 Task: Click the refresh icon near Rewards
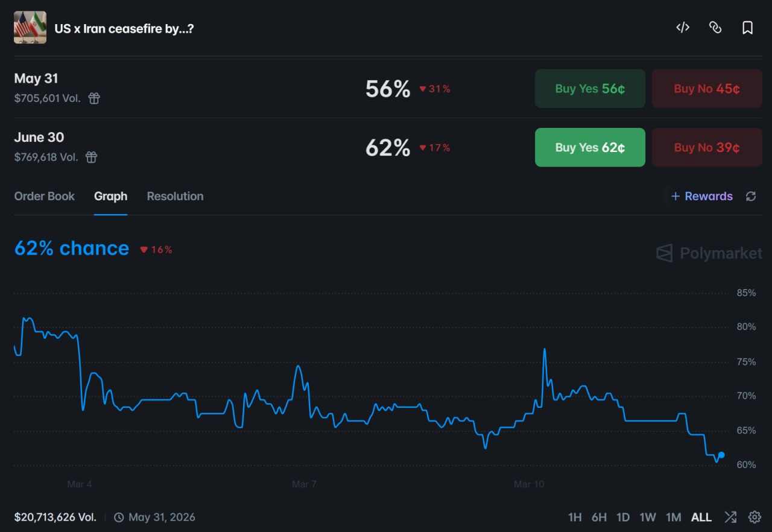tap(751, 196)
